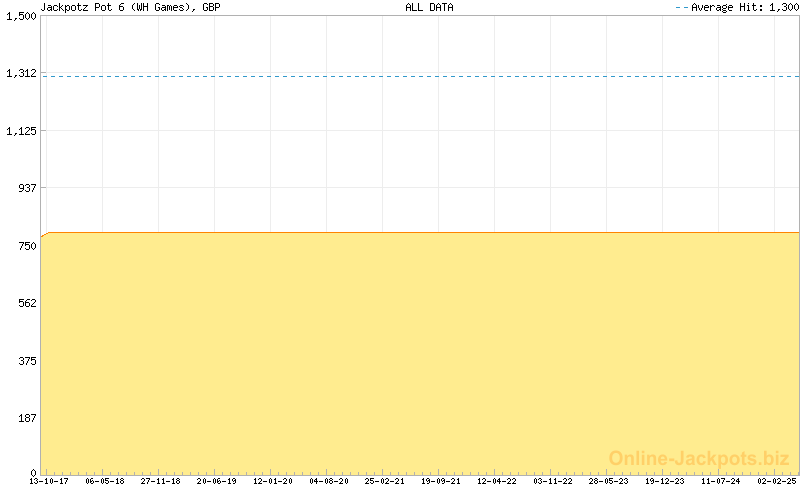Viewport: 800px width, 490px height.
Task: Click the 'Jackpotz Pot 6 (WH Games), GBP' chart title
Action: pyautogui.click(x=130, y=7)
